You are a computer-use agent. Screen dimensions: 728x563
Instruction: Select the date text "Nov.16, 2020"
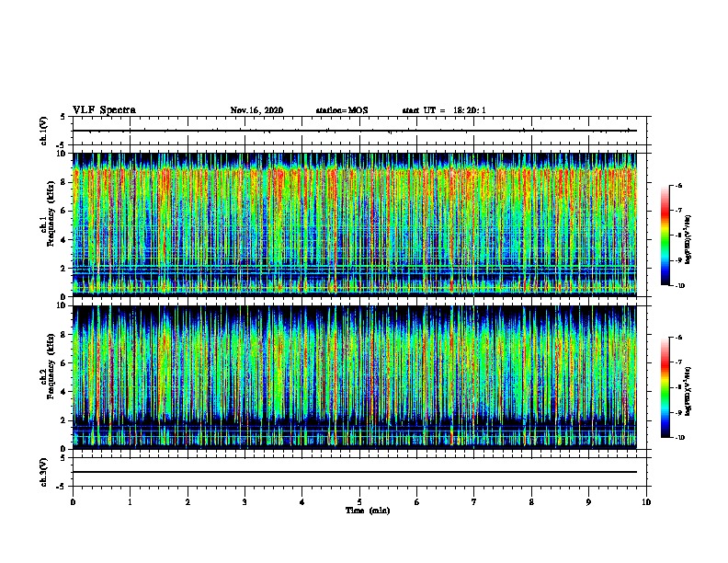[256, 110]
